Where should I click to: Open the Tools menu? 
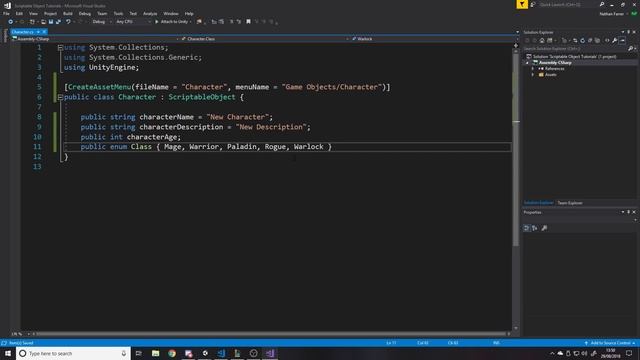point(118,13)
